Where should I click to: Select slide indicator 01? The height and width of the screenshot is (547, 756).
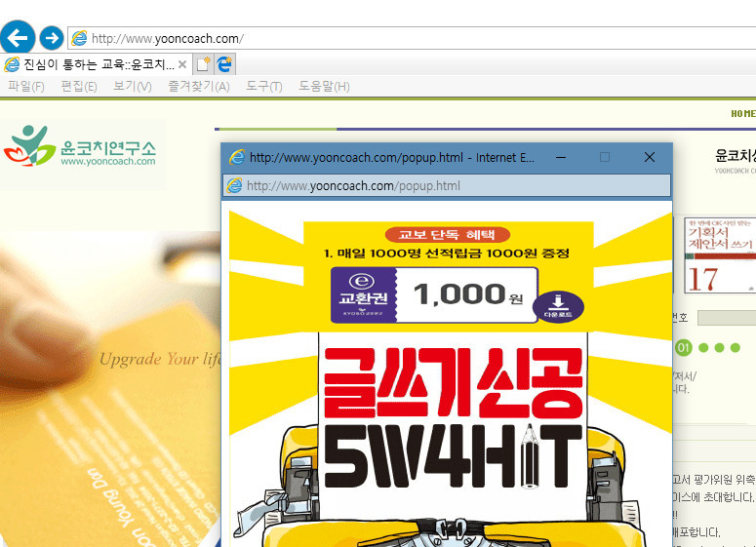point(683,347)
